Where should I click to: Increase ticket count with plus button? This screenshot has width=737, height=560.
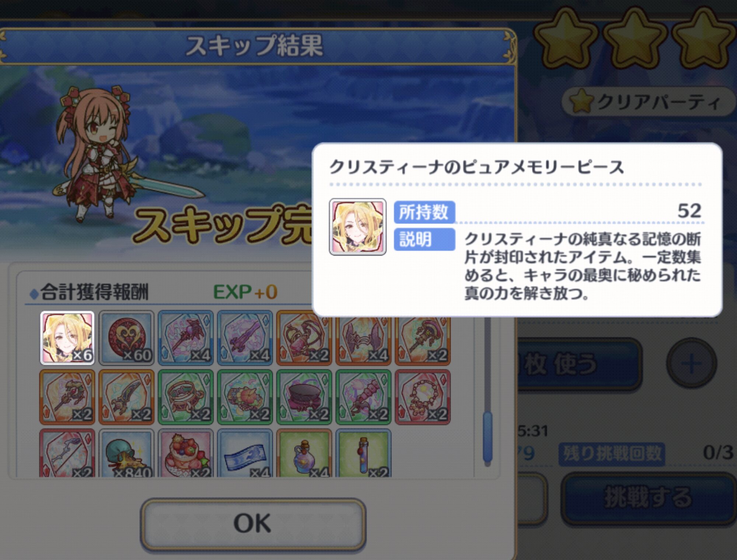691,363
